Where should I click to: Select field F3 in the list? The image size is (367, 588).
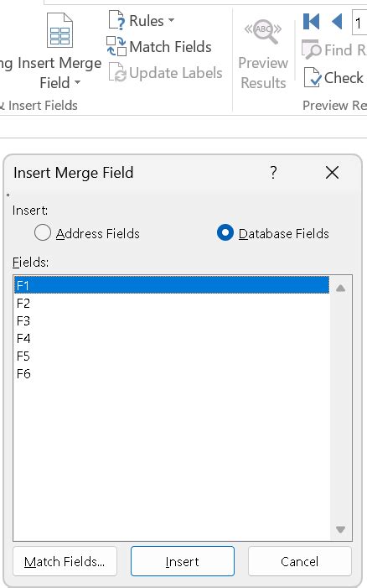[x=172, y=321]
